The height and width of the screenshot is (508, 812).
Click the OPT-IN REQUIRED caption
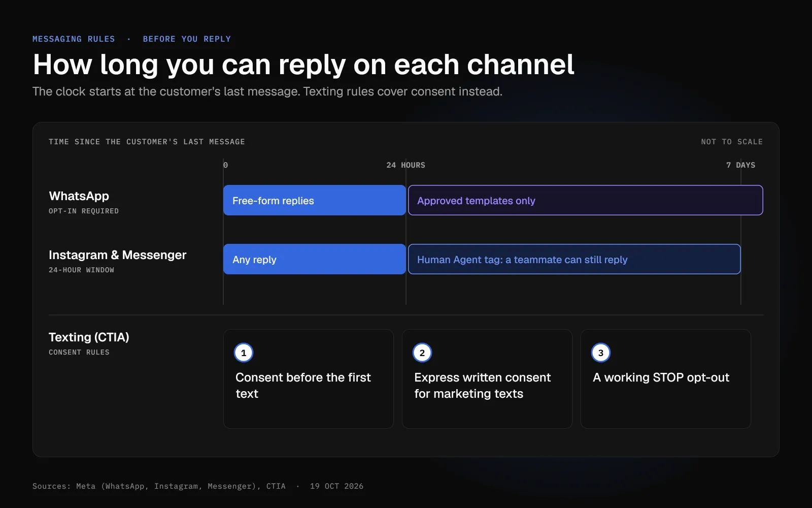click(x=84, y=211)
